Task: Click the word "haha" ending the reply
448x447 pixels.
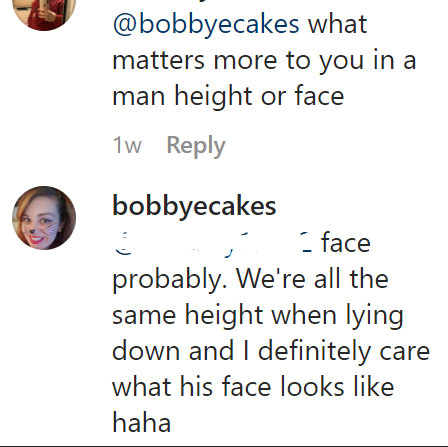Action: pyautogui.click(x=142, y=423)
